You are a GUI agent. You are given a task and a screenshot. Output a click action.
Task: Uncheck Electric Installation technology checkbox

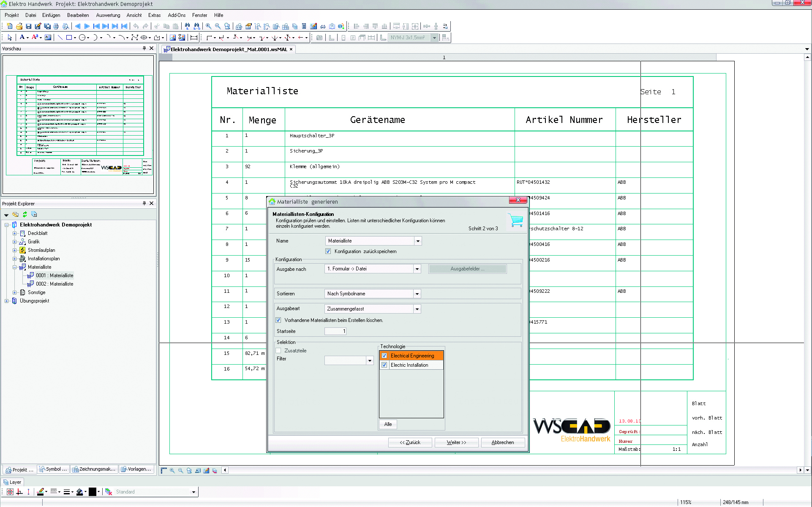[x=384, y=365]
